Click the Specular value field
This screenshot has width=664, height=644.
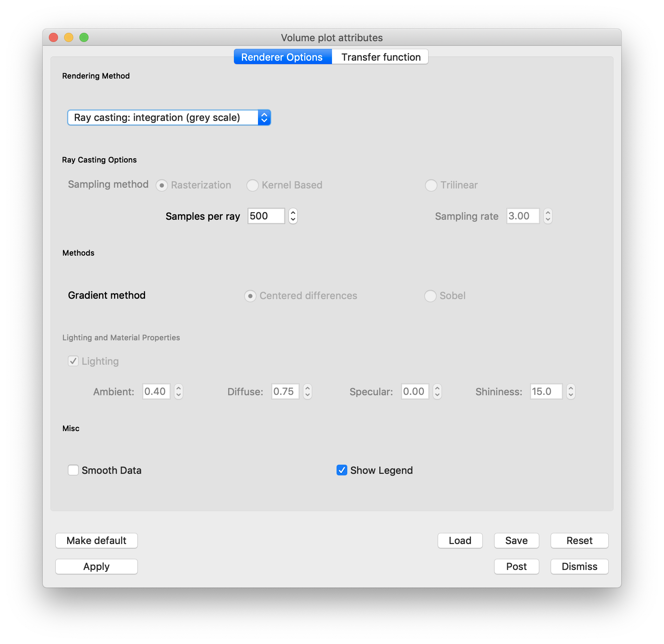pyautogui.click(x=415, y=391)
